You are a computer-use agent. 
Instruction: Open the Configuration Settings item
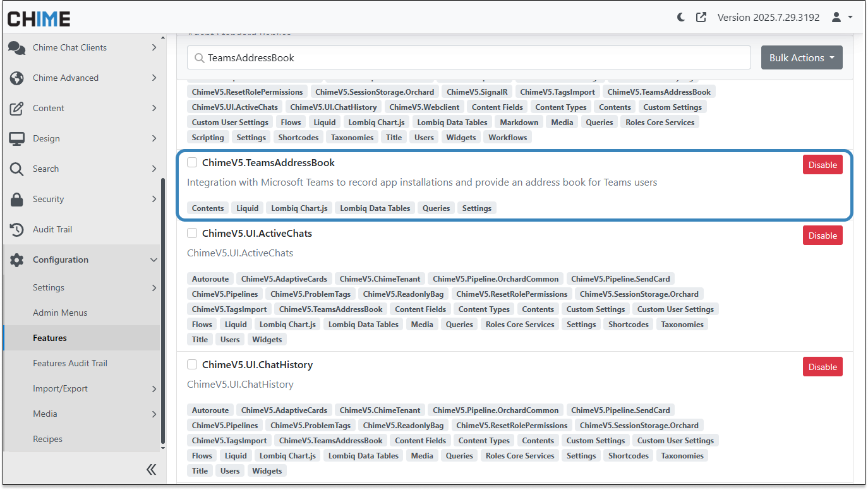coord(49,287)
